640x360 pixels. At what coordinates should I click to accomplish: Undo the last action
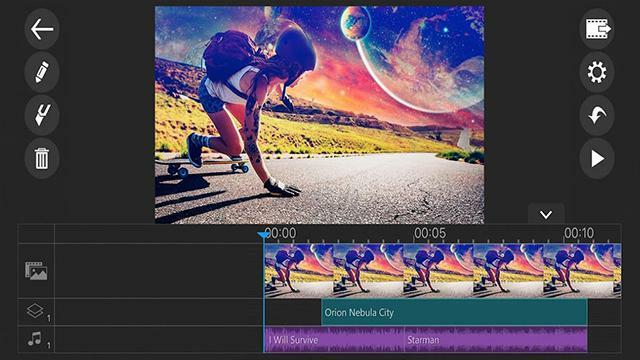click(597, 115)
